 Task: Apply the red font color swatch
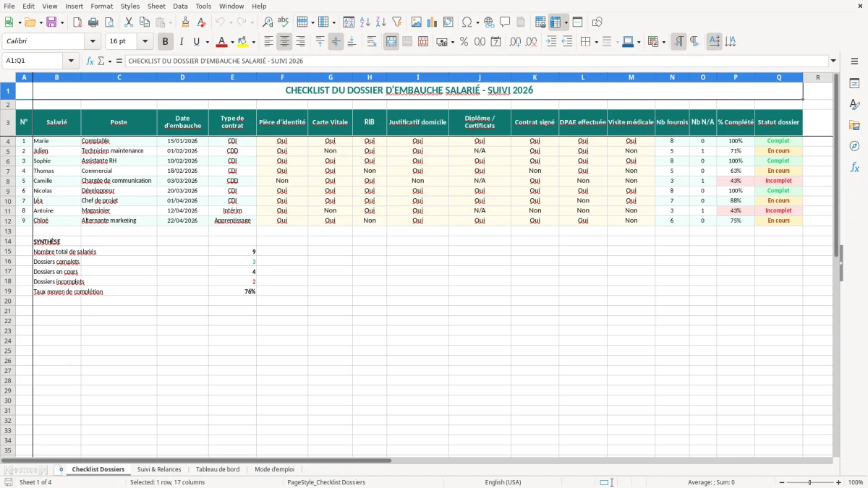(222, 42)
